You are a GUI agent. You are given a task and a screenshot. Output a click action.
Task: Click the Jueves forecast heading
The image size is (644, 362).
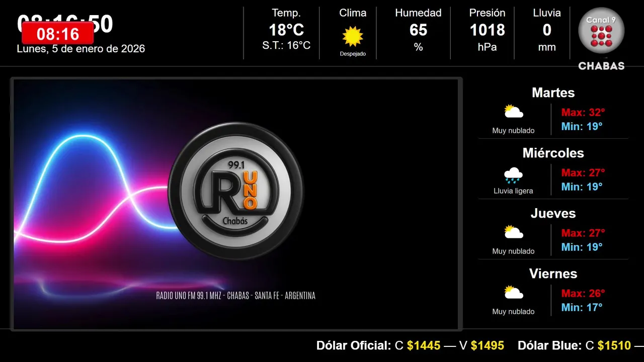click(553, 213)
